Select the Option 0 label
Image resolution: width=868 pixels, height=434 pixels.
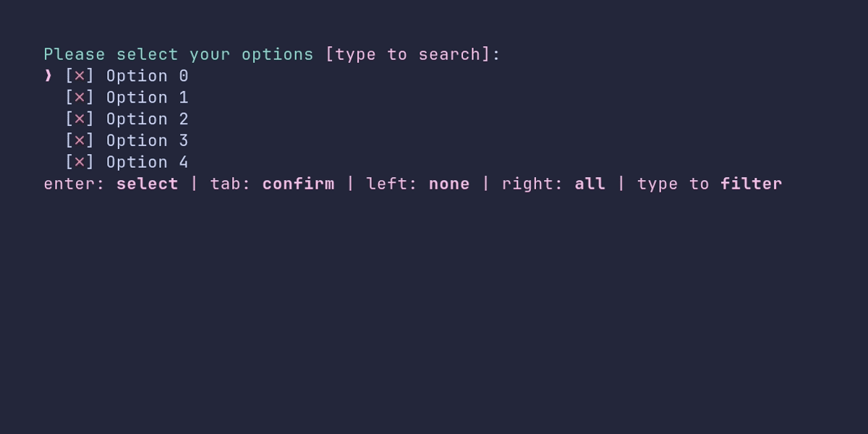(x=148, y=76)
